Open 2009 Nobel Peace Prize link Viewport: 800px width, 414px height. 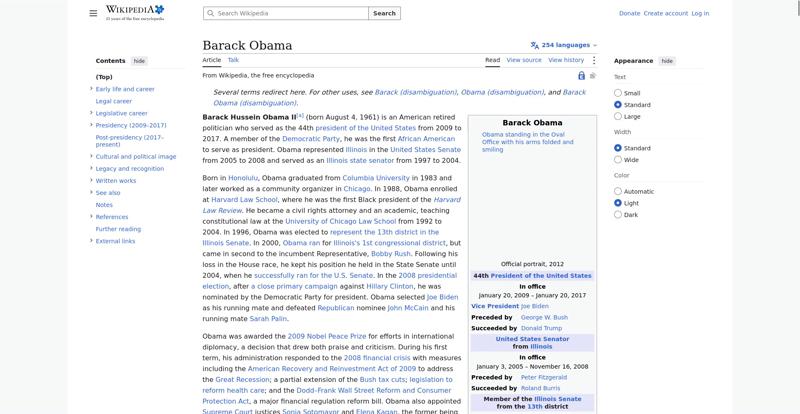(327, 336)
